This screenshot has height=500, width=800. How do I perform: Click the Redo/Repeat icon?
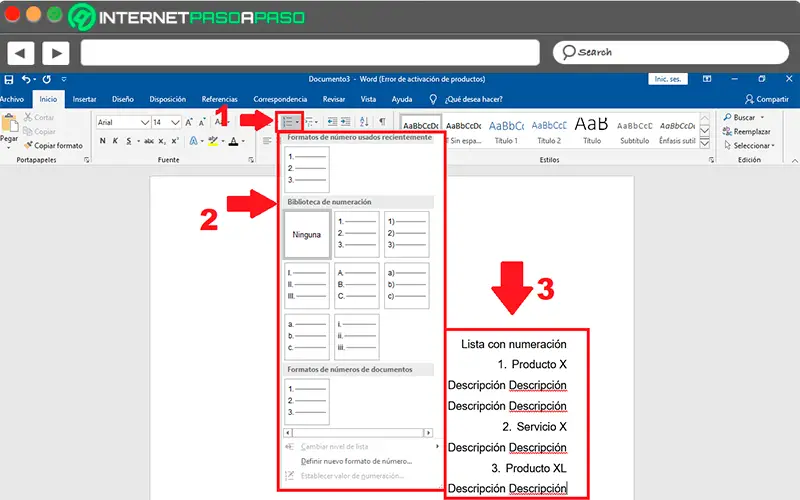pos(46,79)
